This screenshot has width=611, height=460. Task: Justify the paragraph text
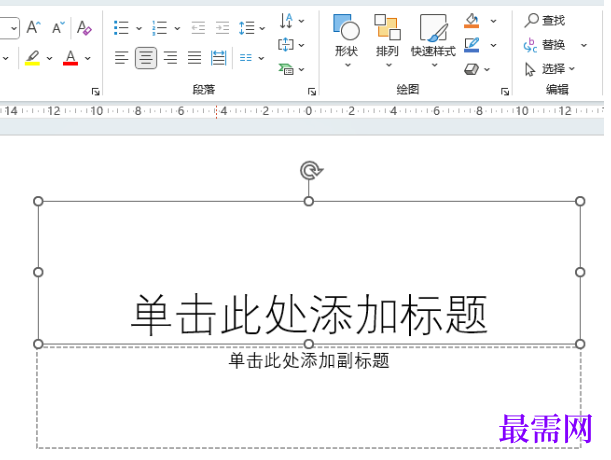pyautogui.click(x=194, y=58)
